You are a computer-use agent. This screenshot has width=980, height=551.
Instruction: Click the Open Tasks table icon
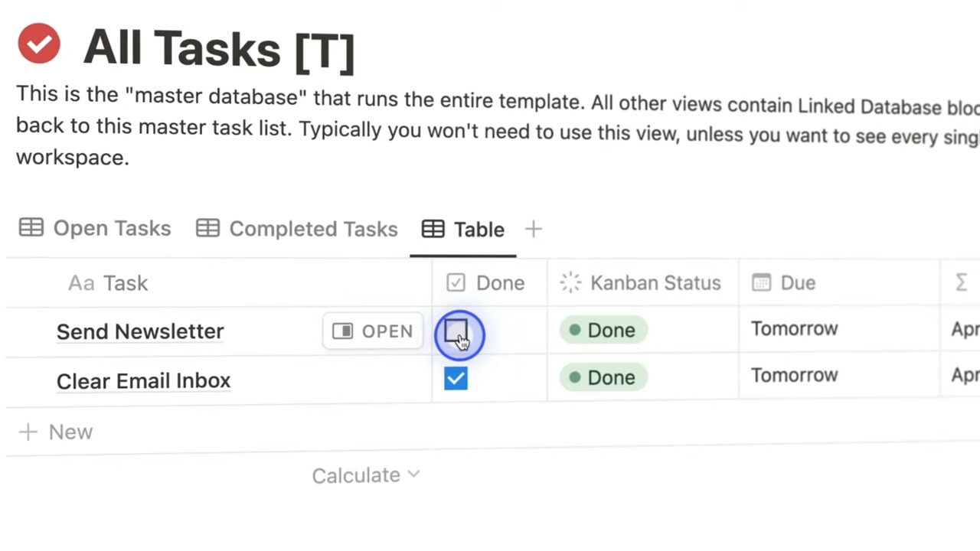pyautogui.click(x=31, y=228)
